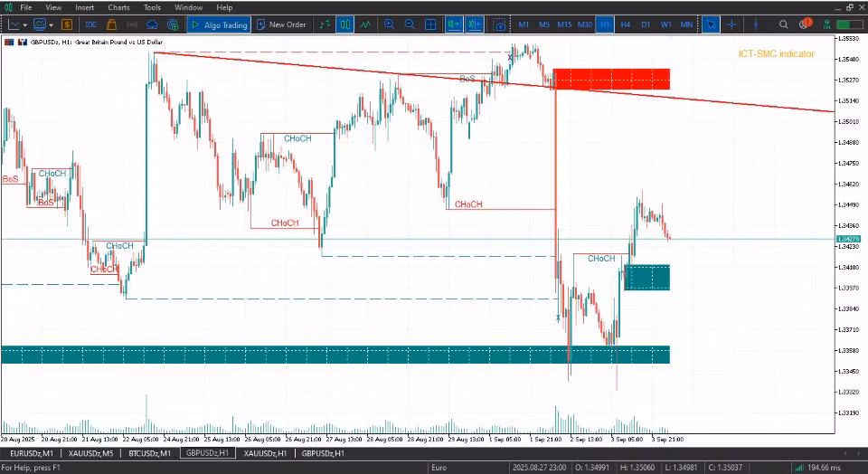Expand the chart type dropdown arrow
The image size is (868, 474).
point(25,25)
